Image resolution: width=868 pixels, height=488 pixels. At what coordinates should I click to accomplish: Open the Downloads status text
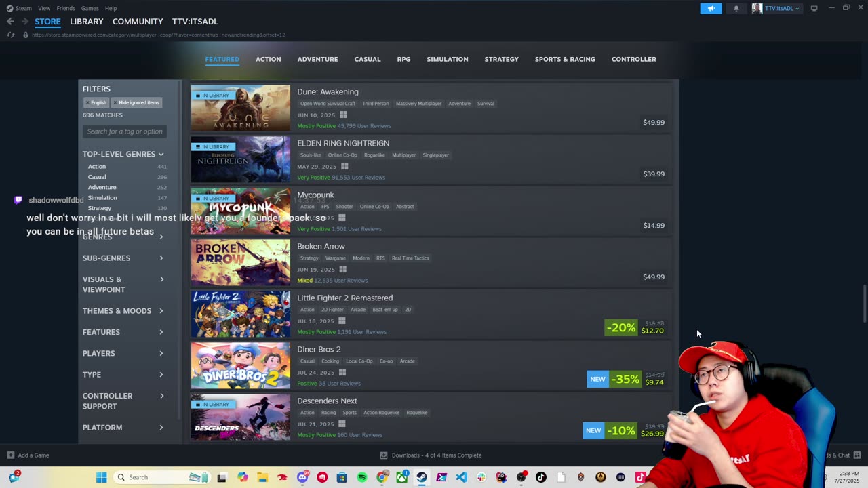pyautogui.click(x=437, y=455)
